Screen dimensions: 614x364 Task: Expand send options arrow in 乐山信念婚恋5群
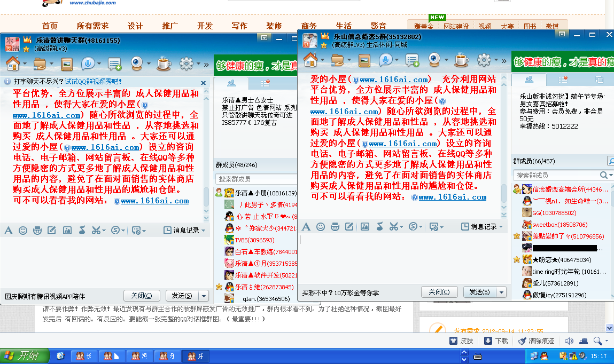tap(501, 291)
